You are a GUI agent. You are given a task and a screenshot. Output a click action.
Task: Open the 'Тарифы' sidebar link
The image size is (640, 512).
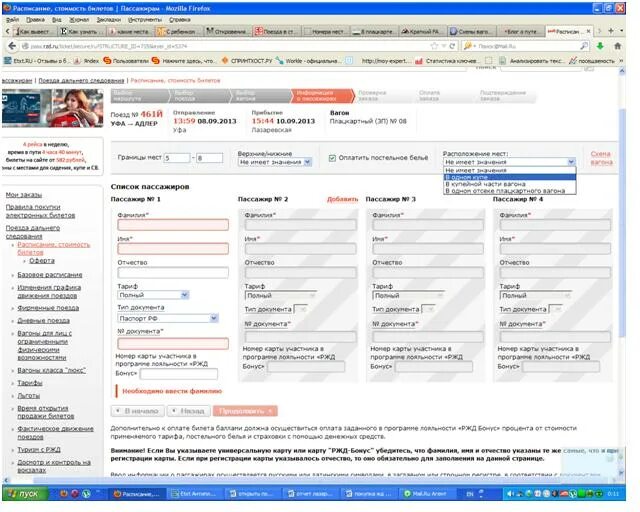click(30, 383)
